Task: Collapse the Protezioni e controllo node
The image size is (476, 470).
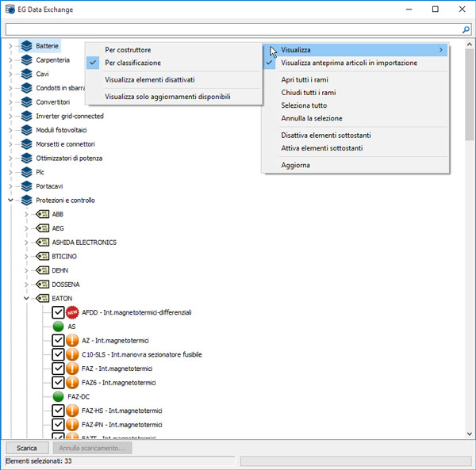Action: coord(10,201)
